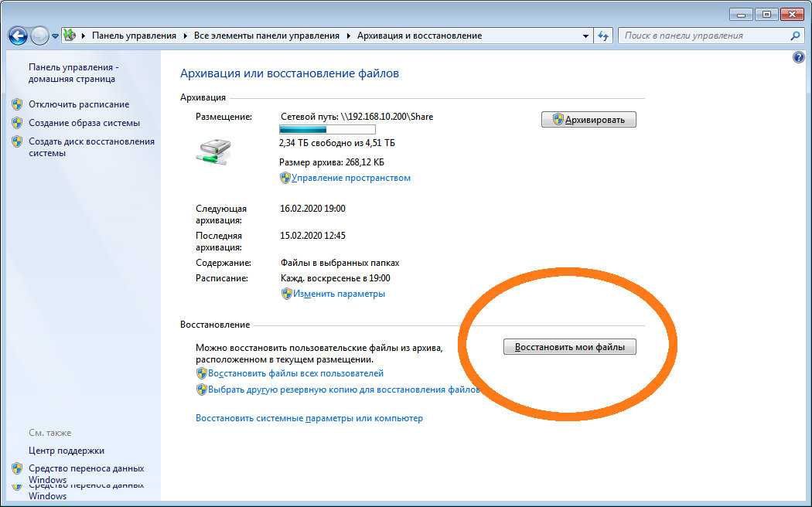Click the Поиск в панели управления field
The image size is (812, 507).
coord(704,36)
